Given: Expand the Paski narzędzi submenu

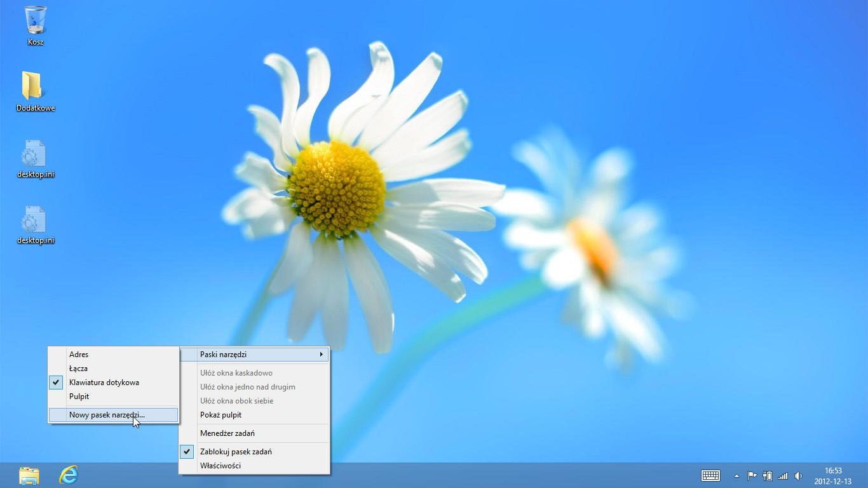Looking at the screenshot, I should pos(254,355).
